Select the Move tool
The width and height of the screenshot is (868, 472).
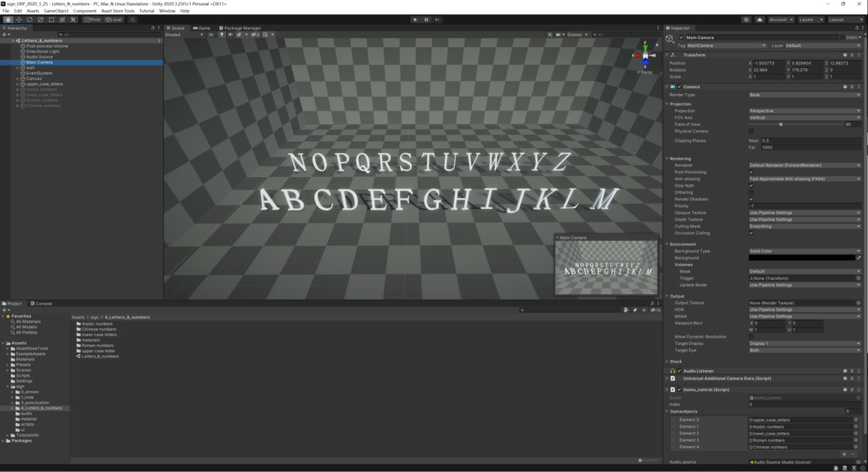19,20
